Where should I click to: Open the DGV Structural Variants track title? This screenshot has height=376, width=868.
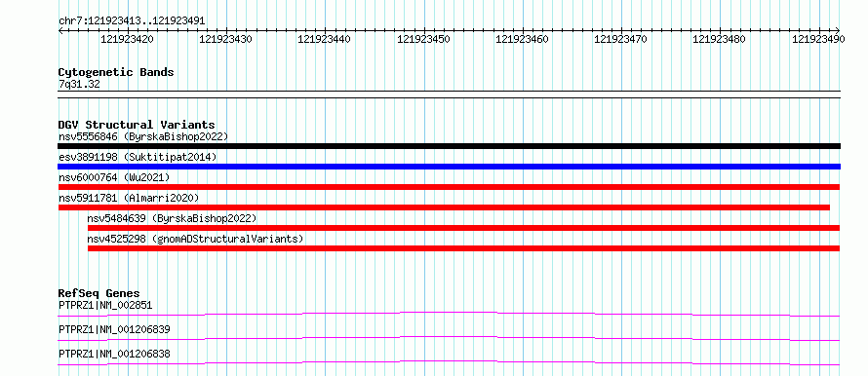coord(137,125)
